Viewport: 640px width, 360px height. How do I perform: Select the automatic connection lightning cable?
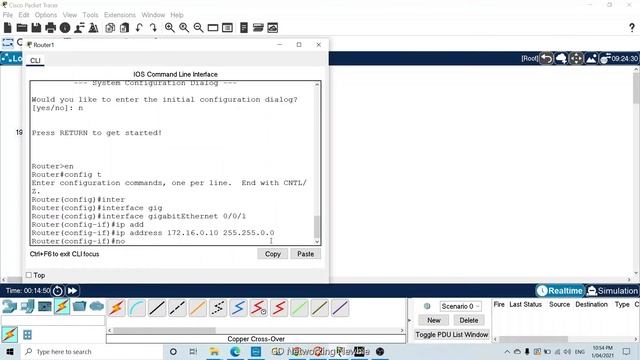click(x=116, y=308)
